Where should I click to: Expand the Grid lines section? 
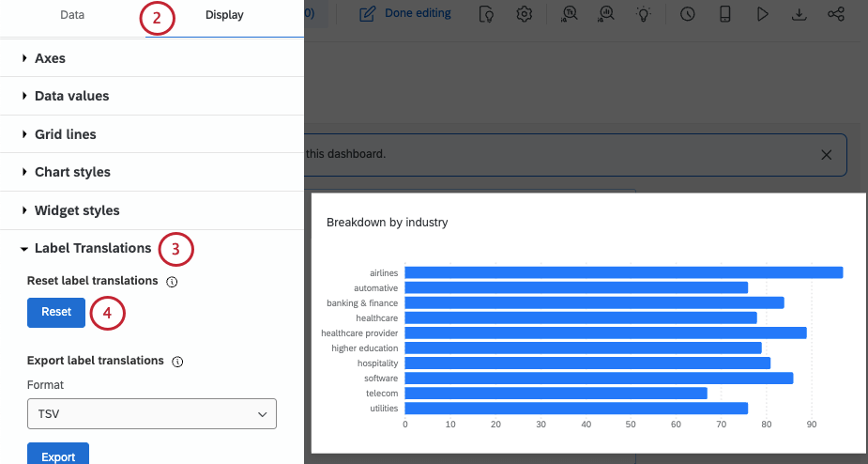65,134
